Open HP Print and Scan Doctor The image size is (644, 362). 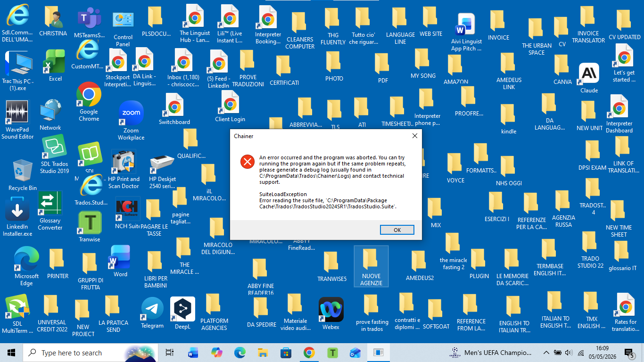pos(124,170)
